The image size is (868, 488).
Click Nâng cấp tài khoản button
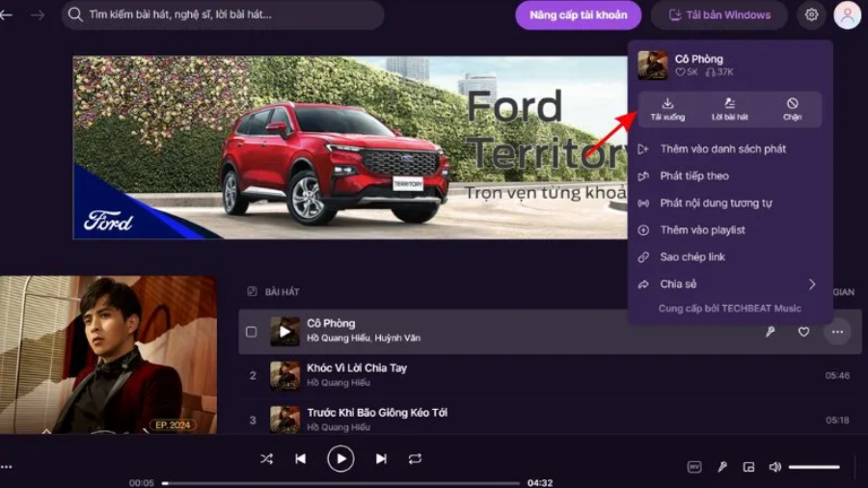click(x=578, y=14)
